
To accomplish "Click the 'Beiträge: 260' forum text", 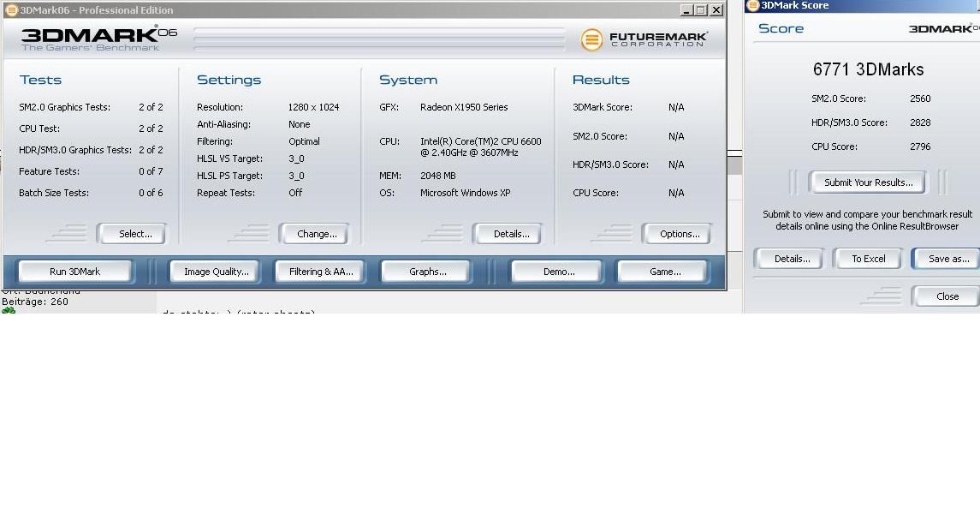I will pos(34,302).
